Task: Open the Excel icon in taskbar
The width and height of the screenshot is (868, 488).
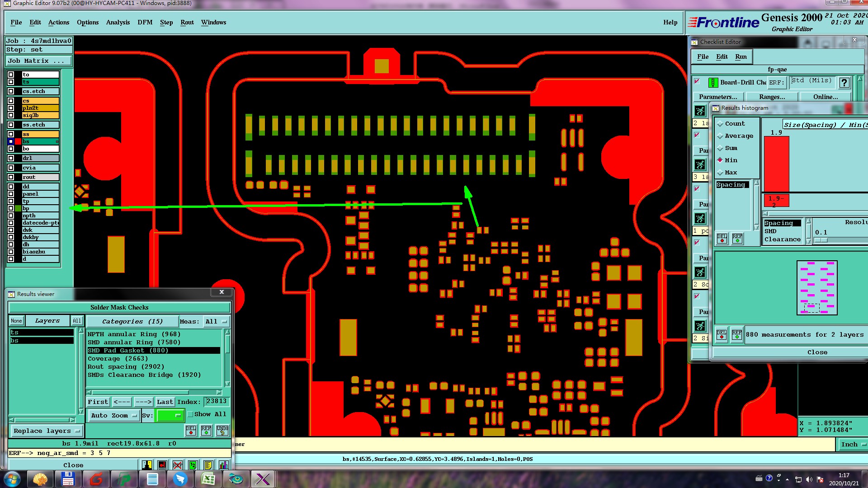Action: [x=208, y=479]
